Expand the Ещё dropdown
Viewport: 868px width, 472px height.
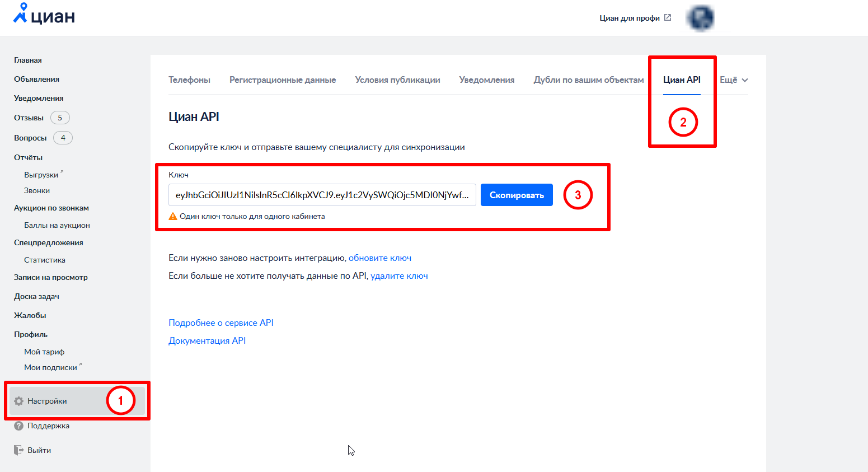734,80
